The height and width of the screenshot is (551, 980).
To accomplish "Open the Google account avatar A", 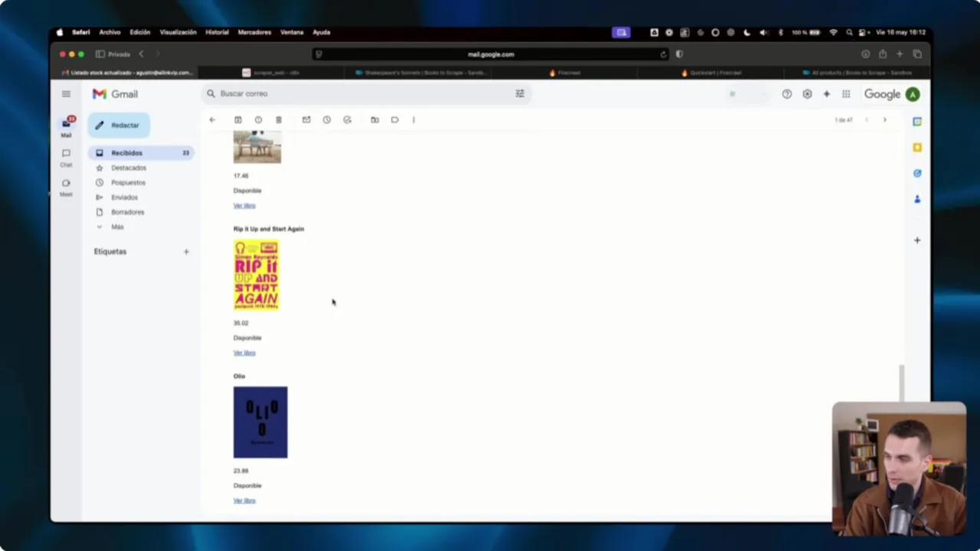I will [912, 94].
